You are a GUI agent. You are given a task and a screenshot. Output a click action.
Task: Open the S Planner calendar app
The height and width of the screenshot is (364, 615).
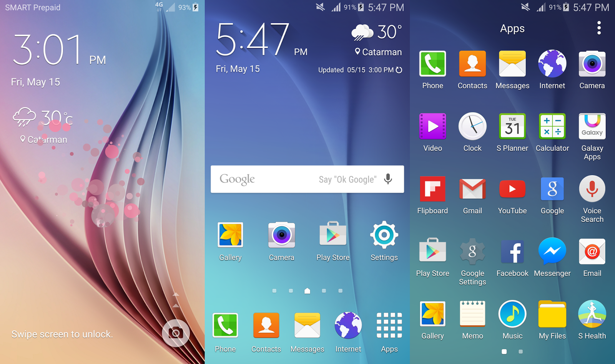(x=512, y=132)
